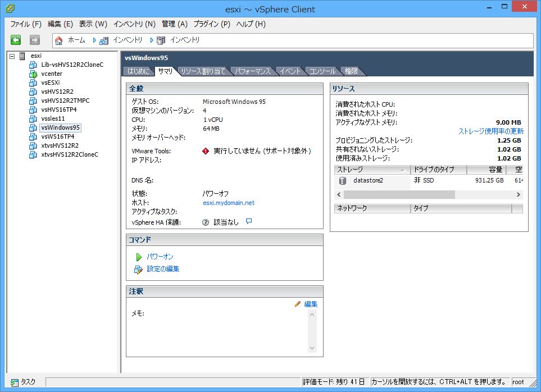Open the ヘルプ (H) menu
The height and width of the screenshot is (392, 541).
click(x=251, y=24)
